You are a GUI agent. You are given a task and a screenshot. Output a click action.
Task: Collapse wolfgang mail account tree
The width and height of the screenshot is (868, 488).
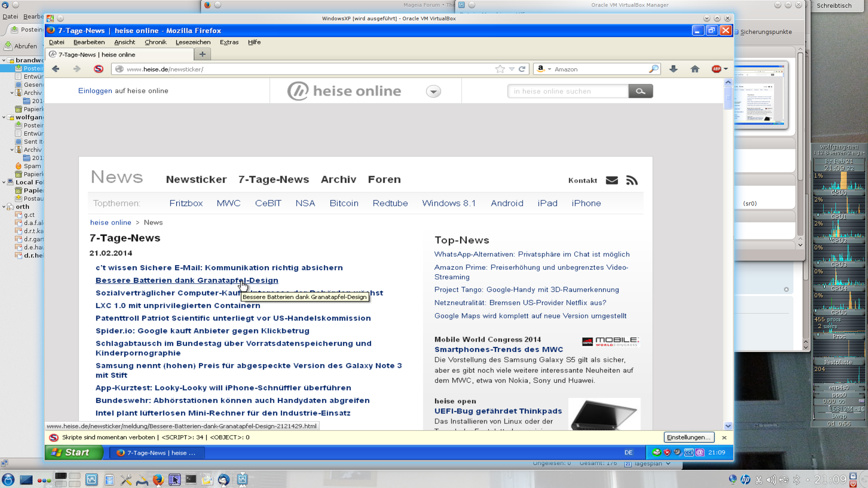[x=4, y=117]
